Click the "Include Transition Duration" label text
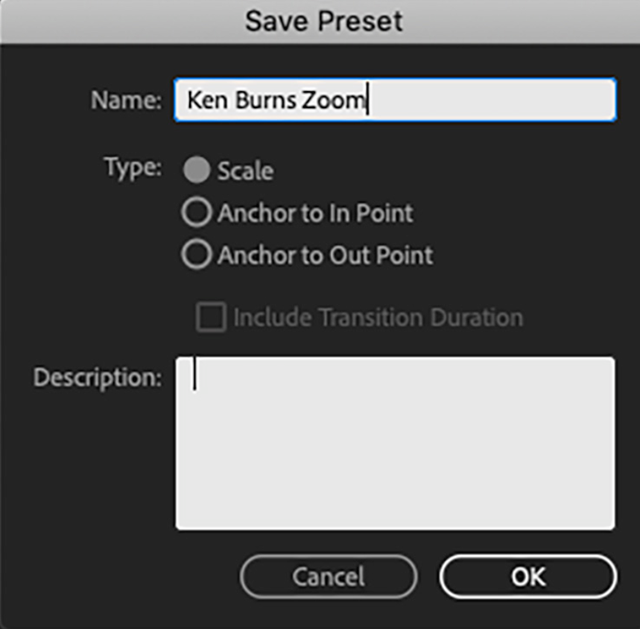 coord(378,318)
